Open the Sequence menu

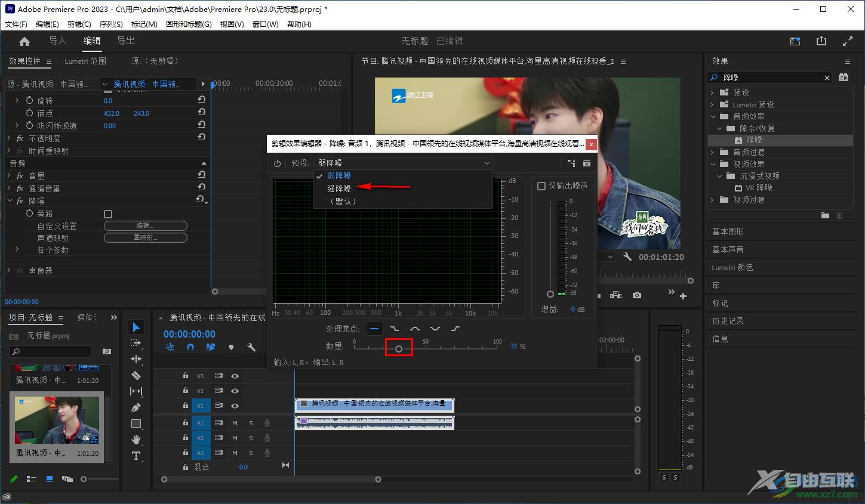[111, 24]
